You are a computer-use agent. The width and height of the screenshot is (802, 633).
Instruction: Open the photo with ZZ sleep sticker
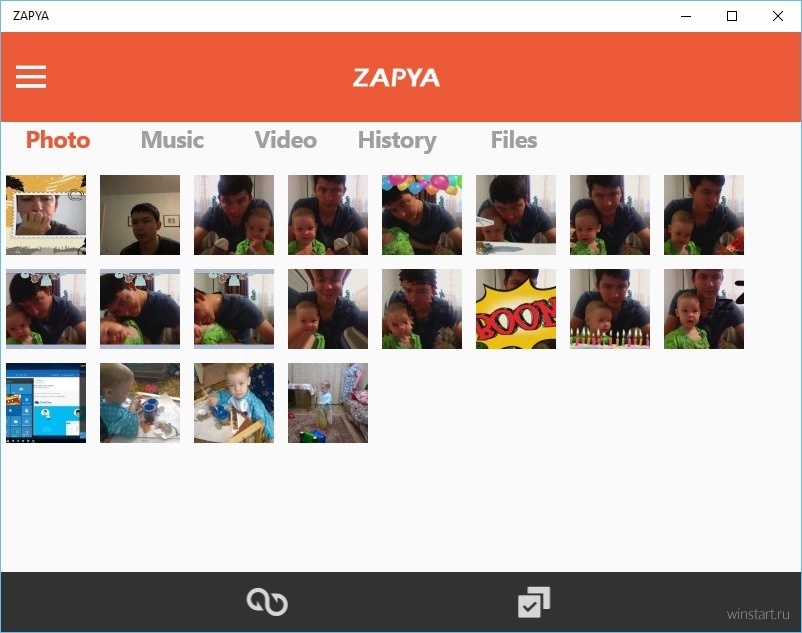click(704, 309)
